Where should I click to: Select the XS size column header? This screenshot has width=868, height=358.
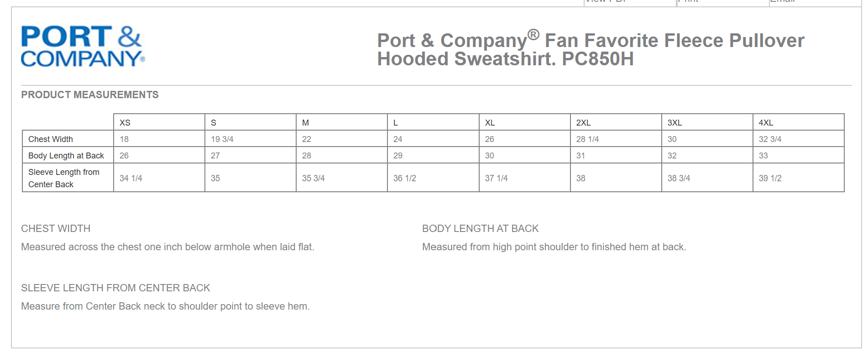coord(159,122)
